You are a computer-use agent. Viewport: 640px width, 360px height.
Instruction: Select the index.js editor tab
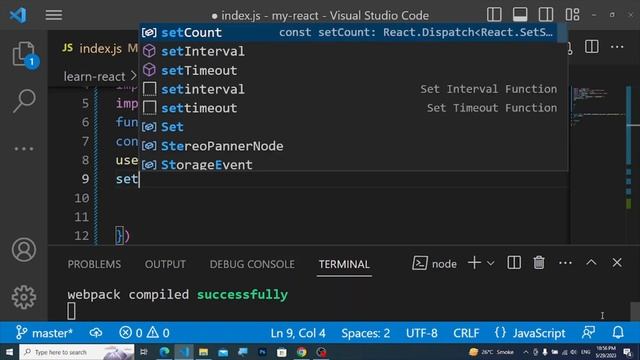[x=100, y=49]
